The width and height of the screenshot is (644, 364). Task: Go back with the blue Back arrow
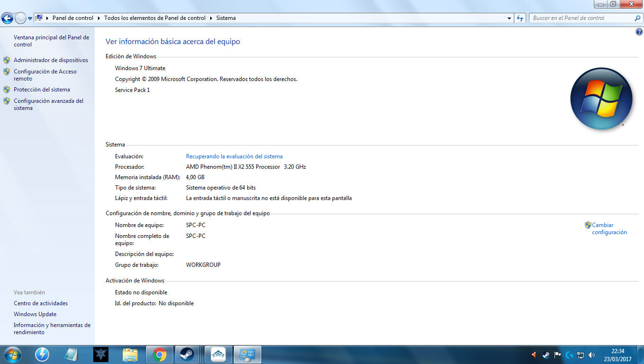[x=7, y=18]
